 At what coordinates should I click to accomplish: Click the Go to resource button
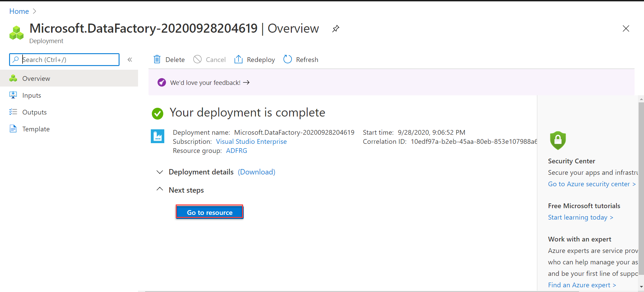coord(209,212)
